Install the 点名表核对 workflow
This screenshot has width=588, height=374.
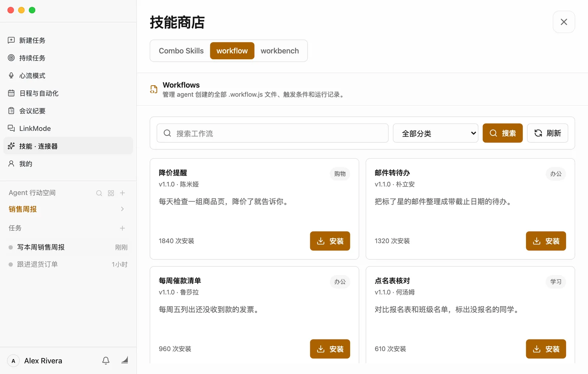pyautogui.click(x=546, y=349)
